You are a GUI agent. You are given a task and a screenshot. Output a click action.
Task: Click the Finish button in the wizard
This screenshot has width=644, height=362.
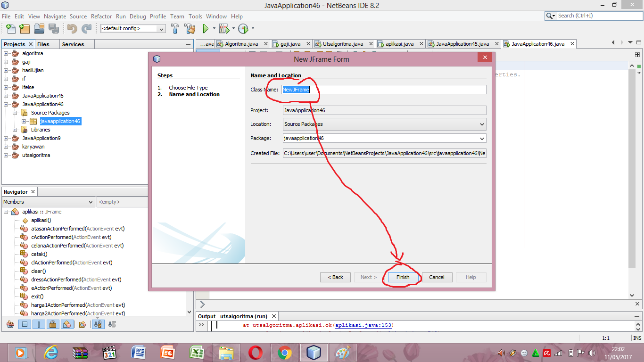pos(402,277)
